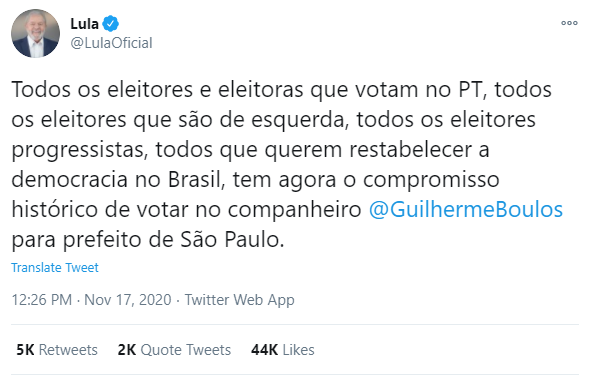View the 44K Likes list
The image size is (592, 380).
282,350
